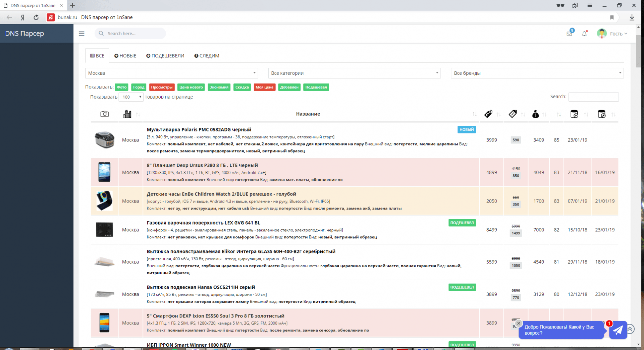Click the date-added database column icon
644x350 pixels.
pyautogui.click(x=574, y=114)
